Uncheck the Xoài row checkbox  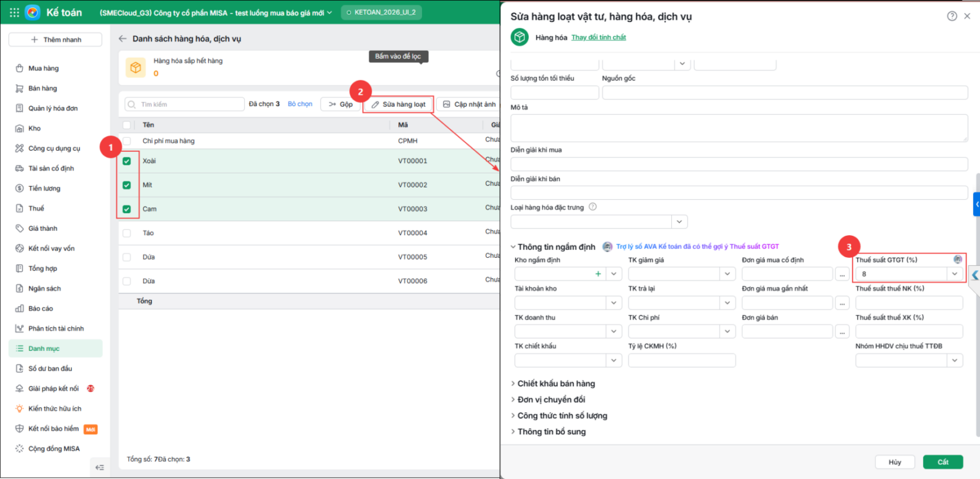(x=127, y=161)
